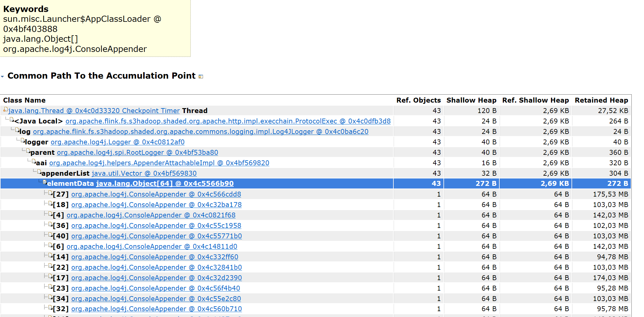Click the Shallow Heap column header

point(471,100)
